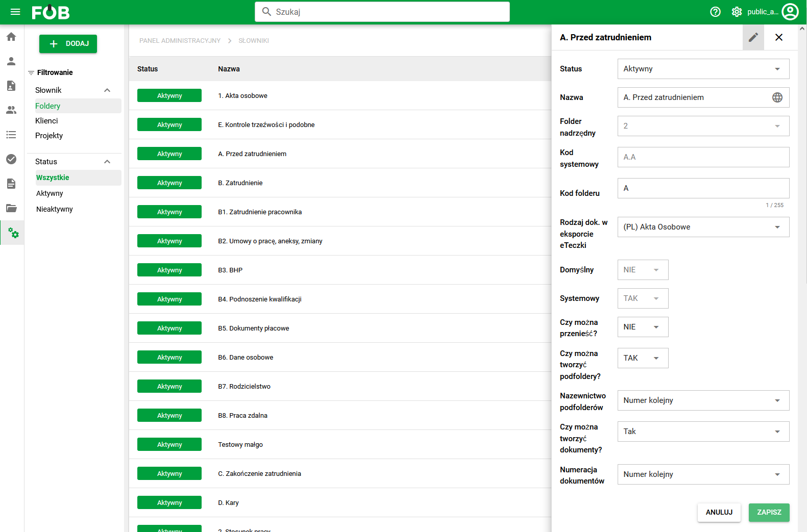This screenshot has width=807, height=532.
Task: Select the Nieaktywny status filter
Action: (x=55, y=209)
